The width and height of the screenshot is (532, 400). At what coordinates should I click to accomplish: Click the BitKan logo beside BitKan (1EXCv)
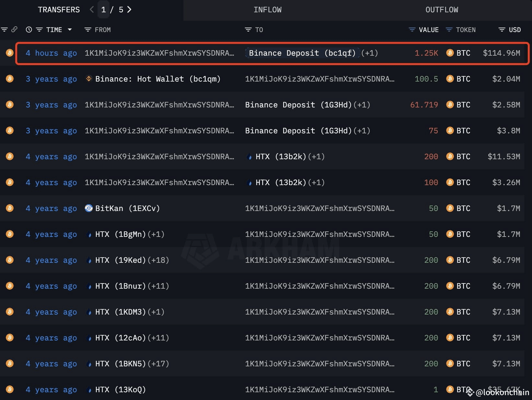click(x=88, y=208)
